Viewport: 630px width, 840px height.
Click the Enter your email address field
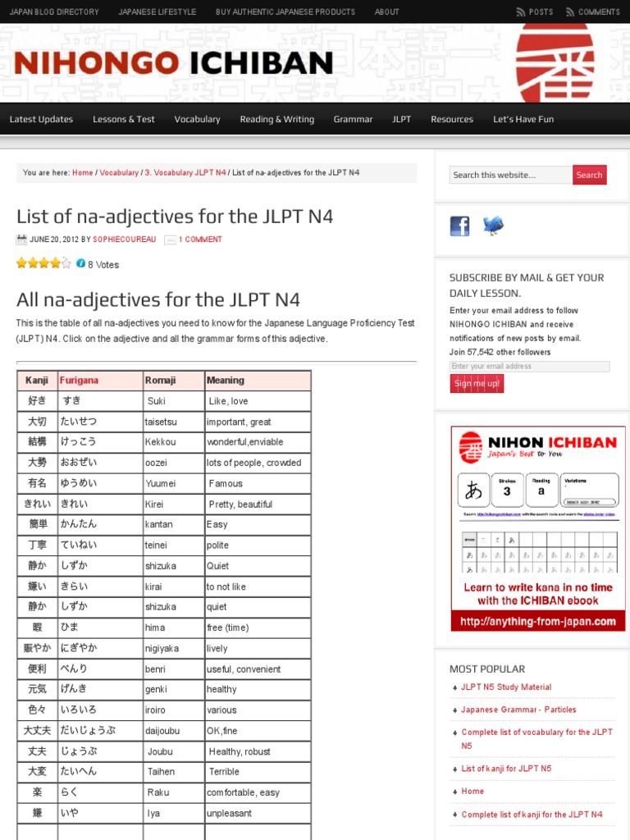point(529,367)
